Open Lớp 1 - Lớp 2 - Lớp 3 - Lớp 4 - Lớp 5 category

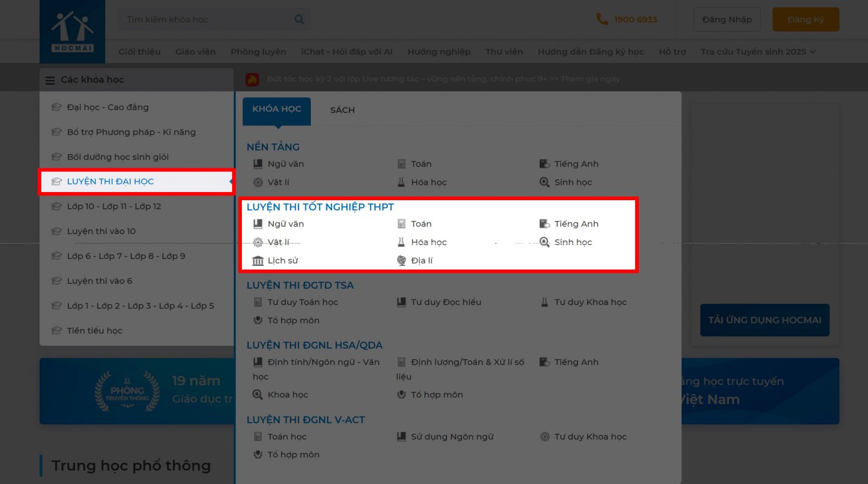click(137, 306)
